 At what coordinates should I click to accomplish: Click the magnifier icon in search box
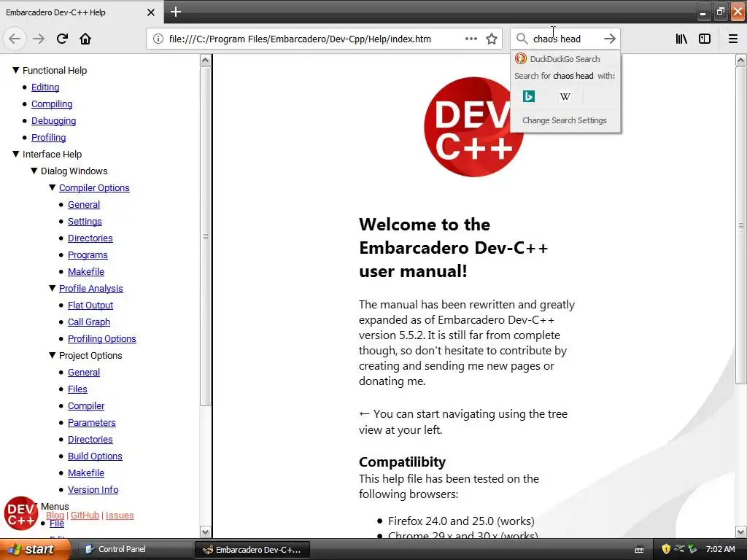click(522, 39)
